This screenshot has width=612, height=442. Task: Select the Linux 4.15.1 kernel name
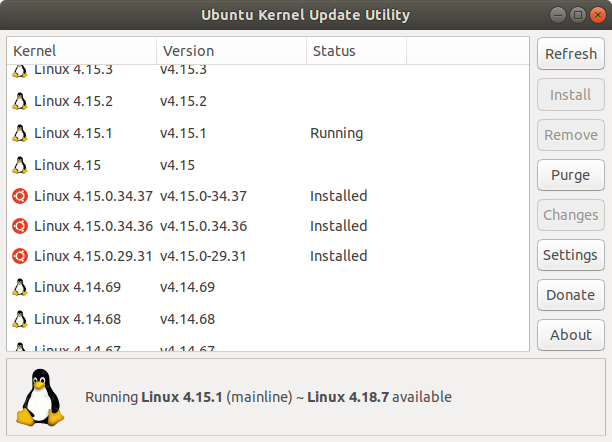pos(73,133)
